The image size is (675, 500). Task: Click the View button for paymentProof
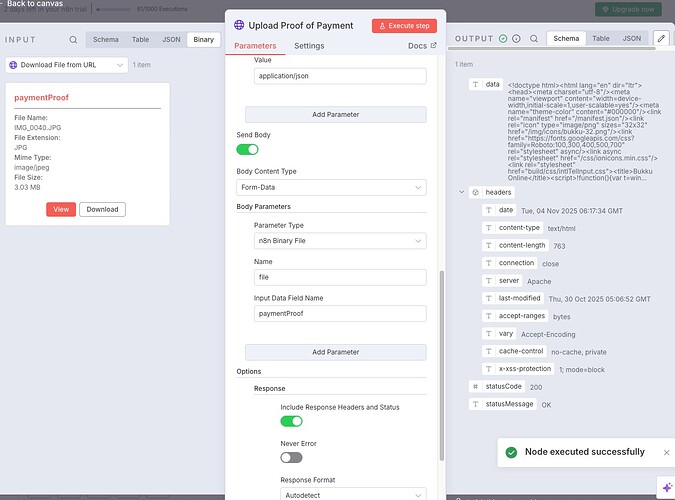coord(61,209)
